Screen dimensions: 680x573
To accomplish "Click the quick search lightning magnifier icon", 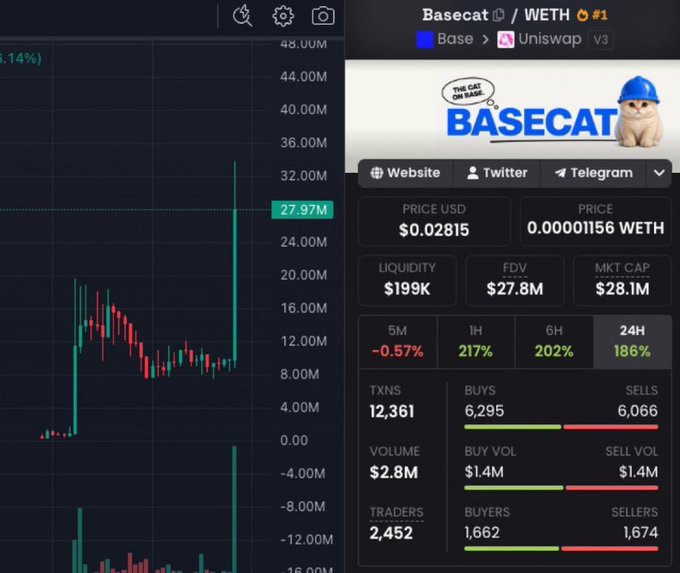I will [x=242, y=16].
